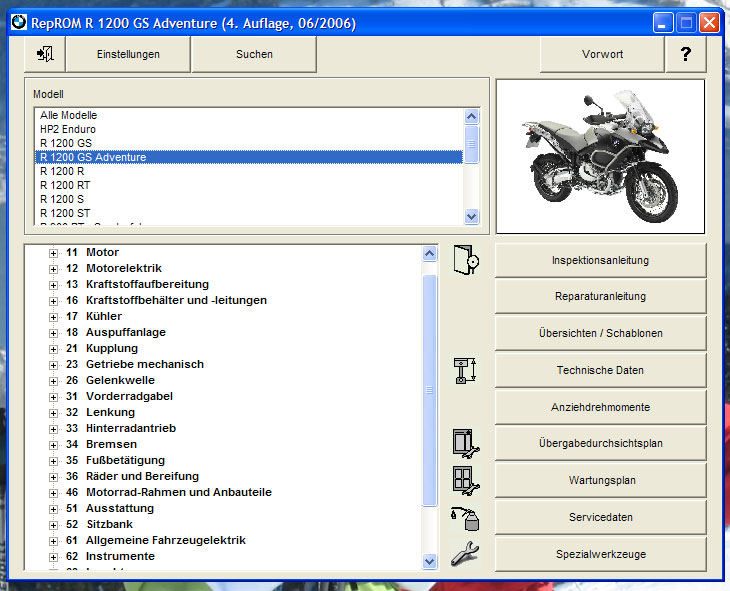This screenshot has width=730, height=591.
Task: Open the Suchen search function
Action: pos(254,54)
